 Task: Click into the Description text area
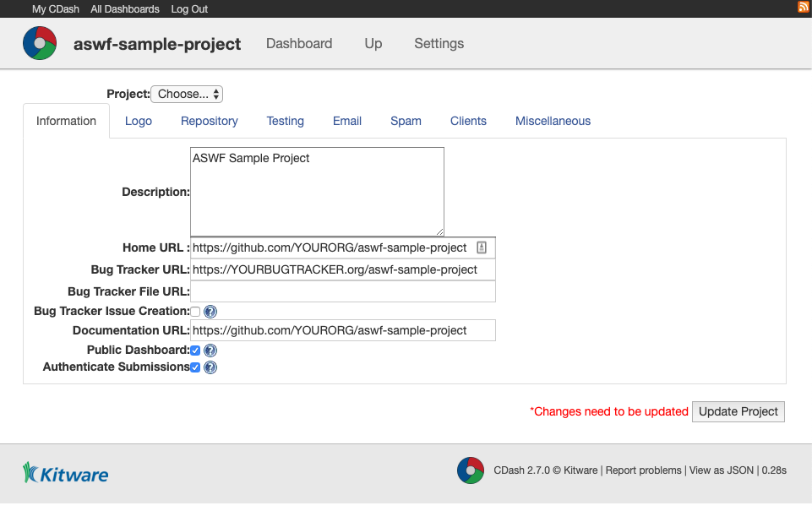click(317, 192)
